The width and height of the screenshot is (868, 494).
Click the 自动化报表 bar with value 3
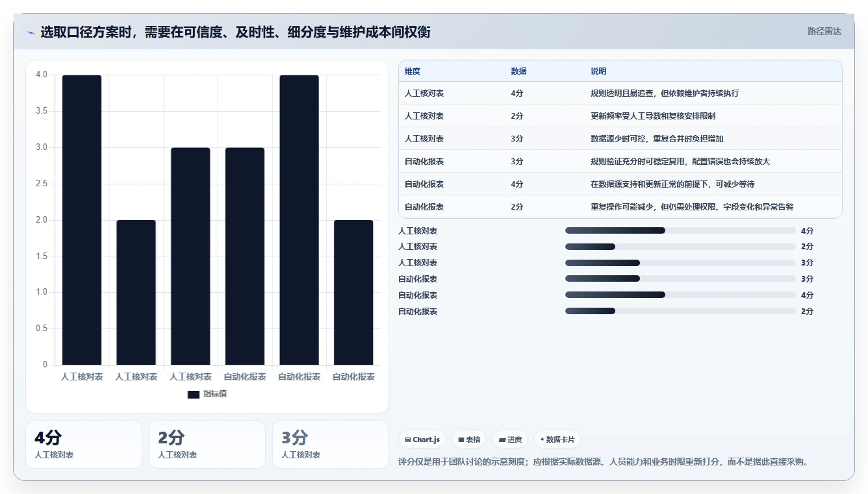coord(245,256)
